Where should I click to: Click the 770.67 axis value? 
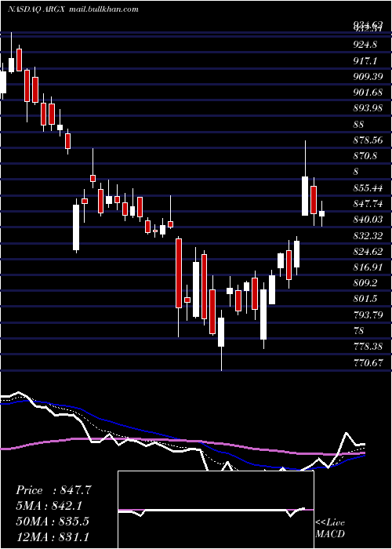pyautogui.click(x=368, y=362)
